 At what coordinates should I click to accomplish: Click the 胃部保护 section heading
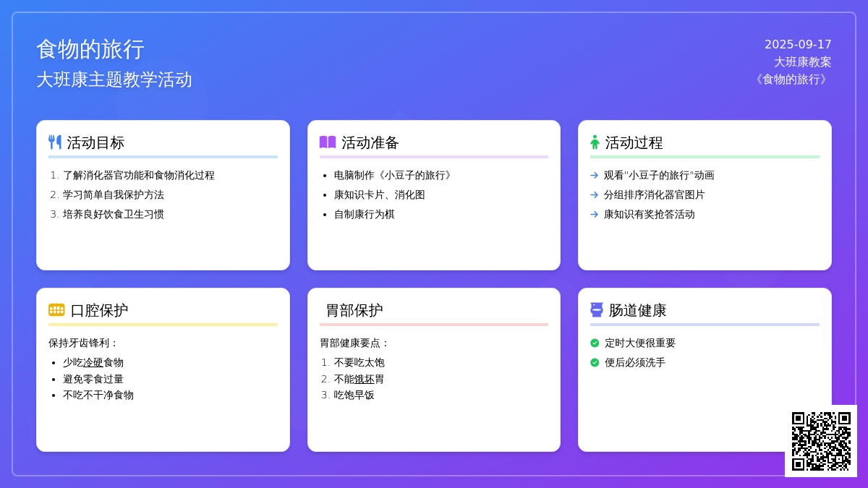[x=354, y=310]
